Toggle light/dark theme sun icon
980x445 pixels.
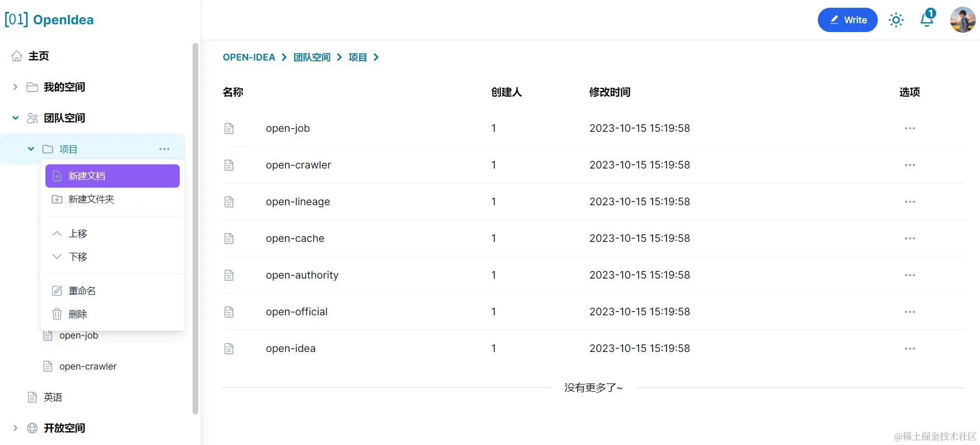point(896,20)
